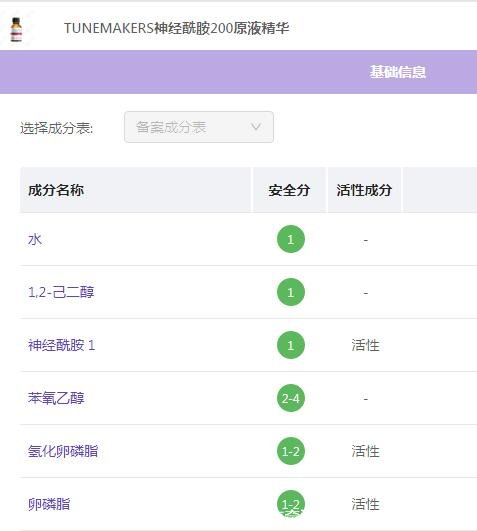Image resolution: width=477 pixels, height=531 pixels.
Task: Open the 氢化卵磷脂 ingredient link
Action: click(63, 451)
